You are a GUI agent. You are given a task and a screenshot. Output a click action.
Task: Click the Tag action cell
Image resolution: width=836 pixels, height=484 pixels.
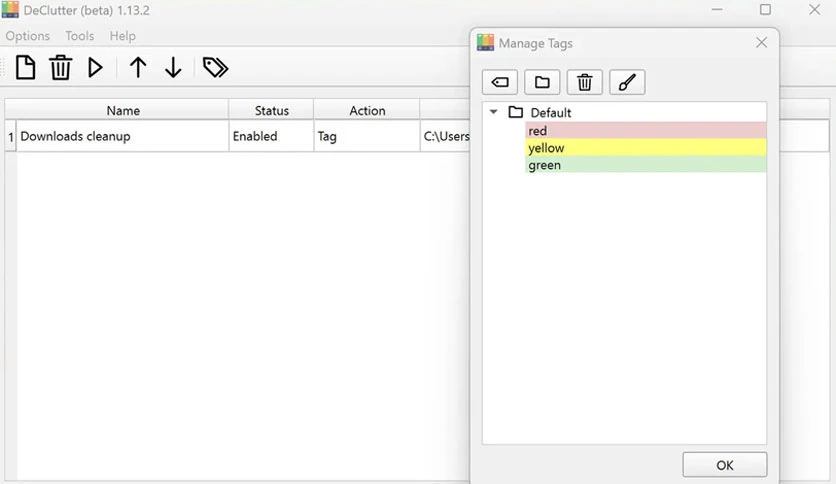point(367,136)
